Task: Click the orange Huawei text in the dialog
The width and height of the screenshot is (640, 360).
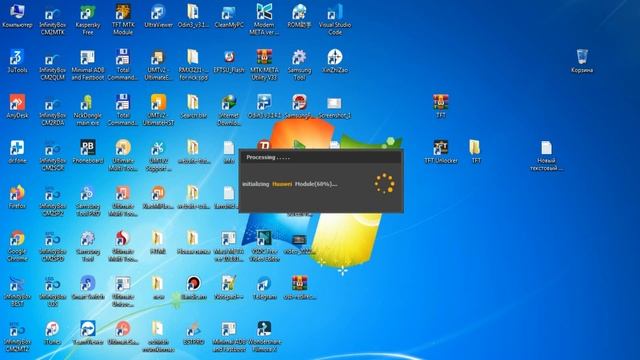Action: (282, 184)
